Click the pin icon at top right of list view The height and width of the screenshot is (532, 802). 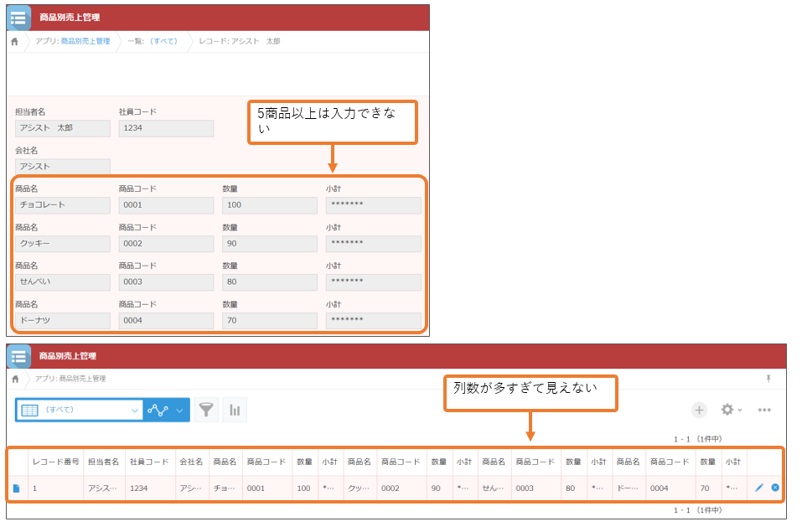pos(768,379)
